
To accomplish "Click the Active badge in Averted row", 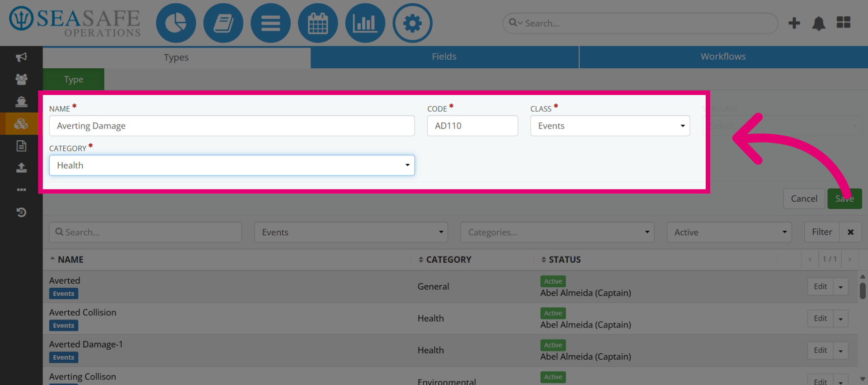I will [553, 281].
